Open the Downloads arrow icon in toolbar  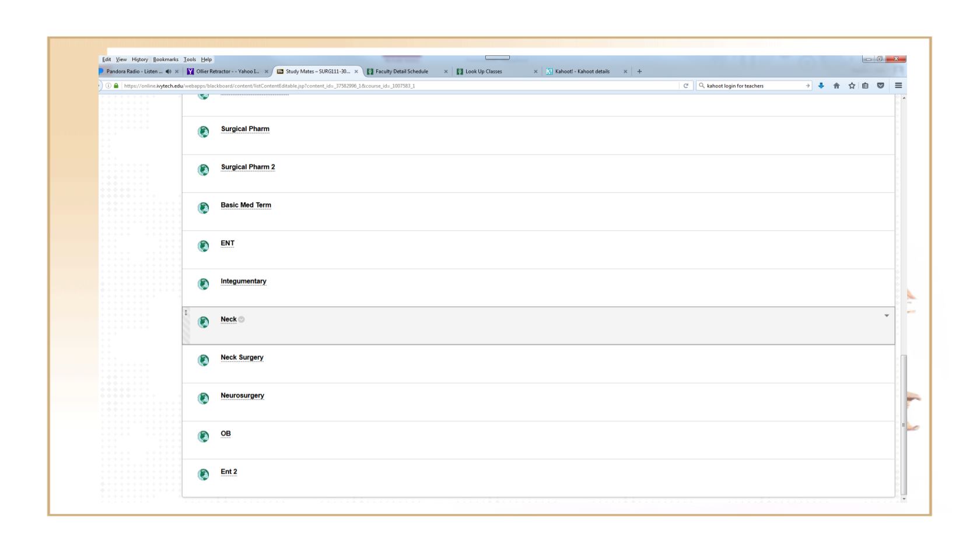click(x=821, y=86)
